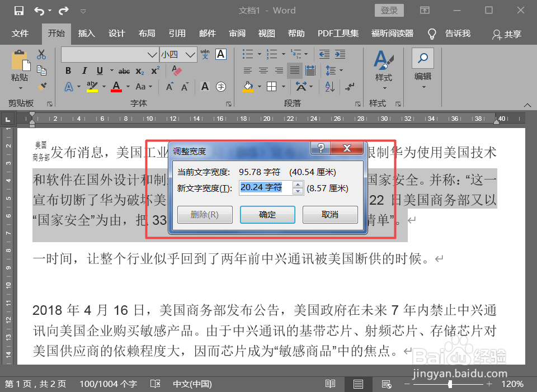
Task: Click the Sort icon in the paragraph group
Action: tap(329, 87)
